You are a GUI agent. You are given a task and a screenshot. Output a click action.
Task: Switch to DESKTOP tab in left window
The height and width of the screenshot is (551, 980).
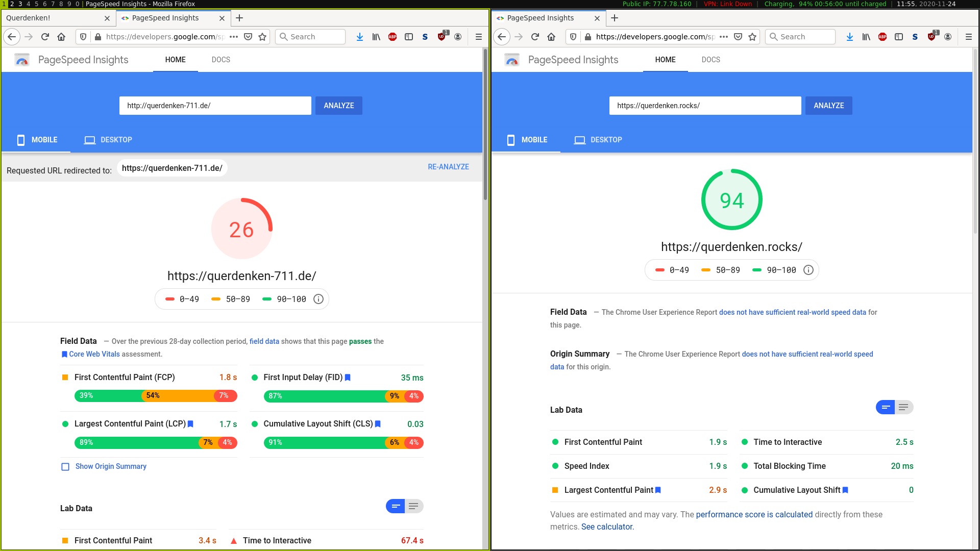point(108,140)
